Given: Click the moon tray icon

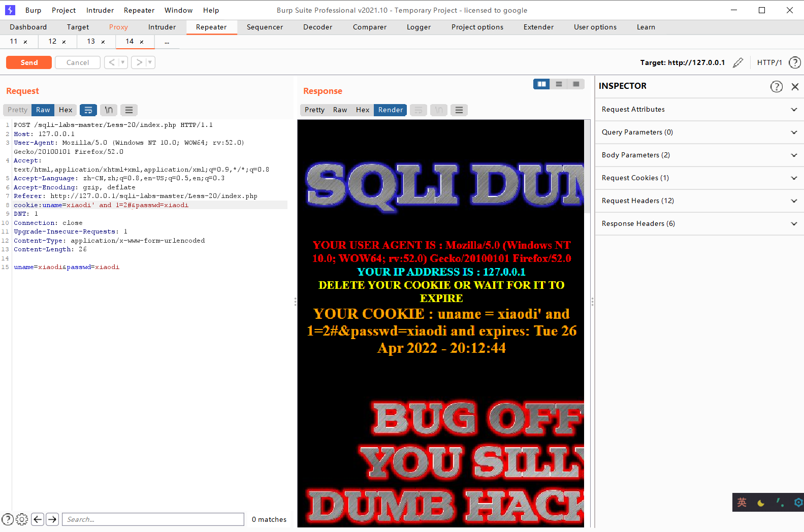Looking at the screenshot, I should tap(761, 503).
